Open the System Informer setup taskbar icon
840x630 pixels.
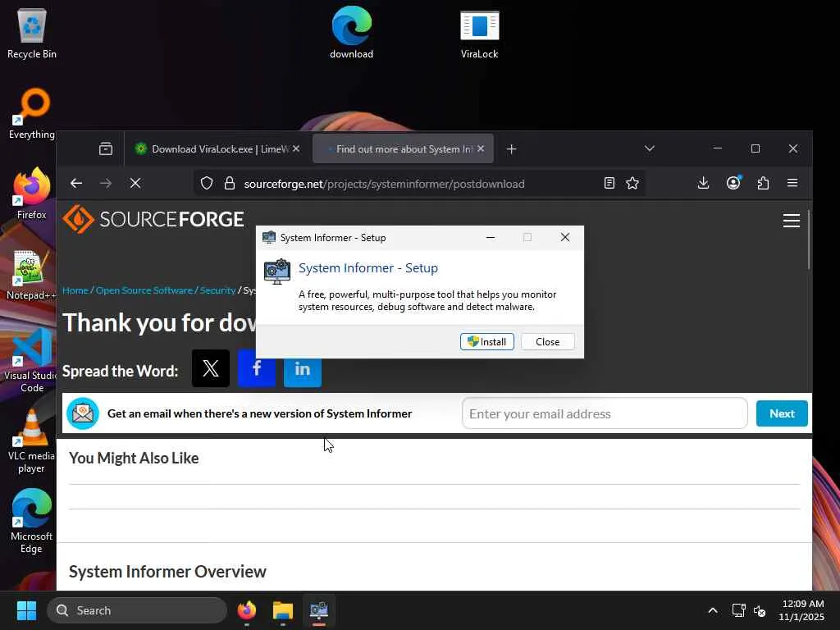tap(319, 610)
